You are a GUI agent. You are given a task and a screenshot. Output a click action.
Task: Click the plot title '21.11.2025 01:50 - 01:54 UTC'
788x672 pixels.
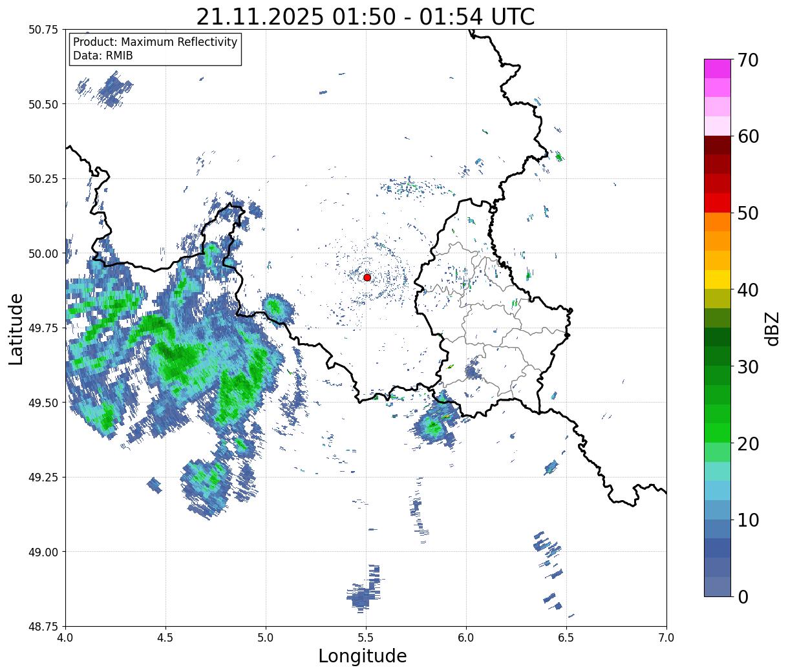point(365,16)
